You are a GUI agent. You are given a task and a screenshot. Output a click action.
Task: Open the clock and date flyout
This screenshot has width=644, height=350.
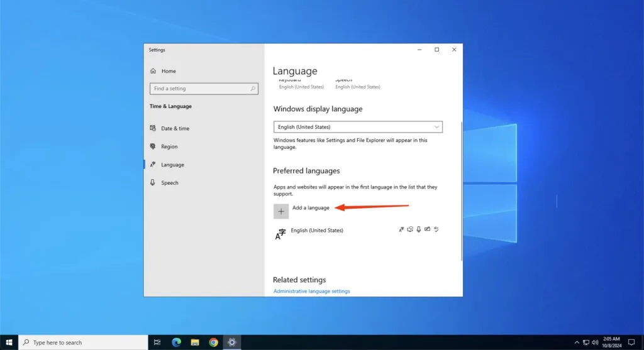point(611,342)
